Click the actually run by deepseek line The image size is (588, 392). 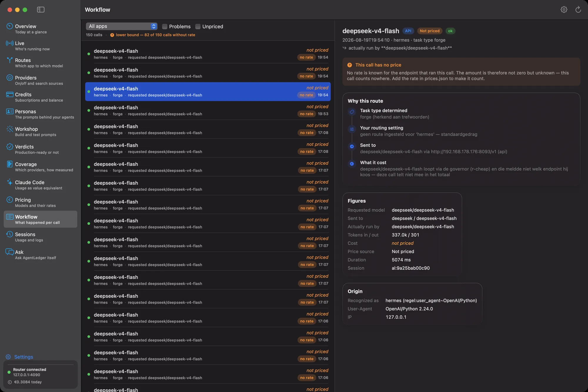[397, 48]
